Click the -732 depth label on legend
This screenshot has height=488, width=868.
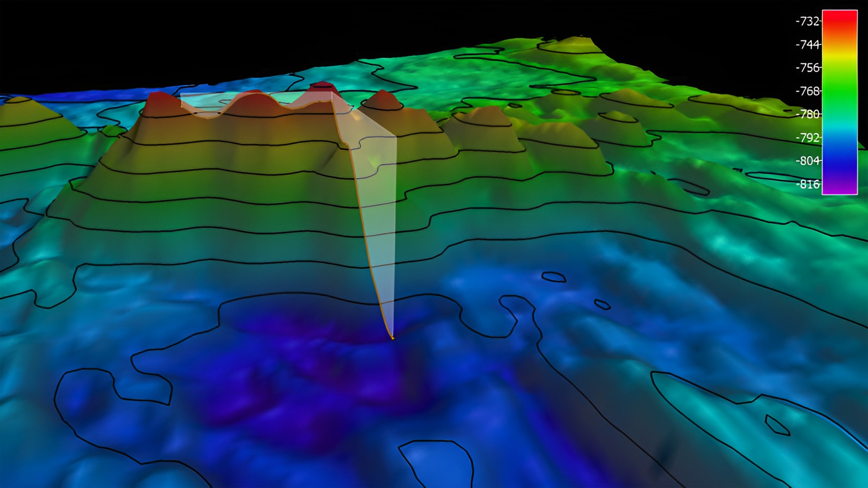click(807, 22)
